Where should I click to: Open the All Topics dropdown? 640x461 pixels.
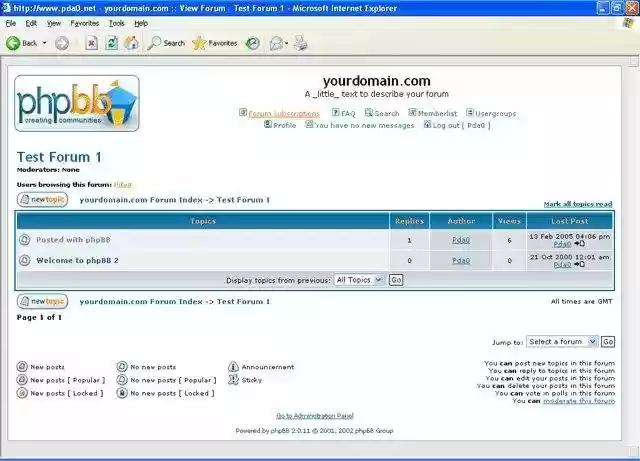[359, 280]
